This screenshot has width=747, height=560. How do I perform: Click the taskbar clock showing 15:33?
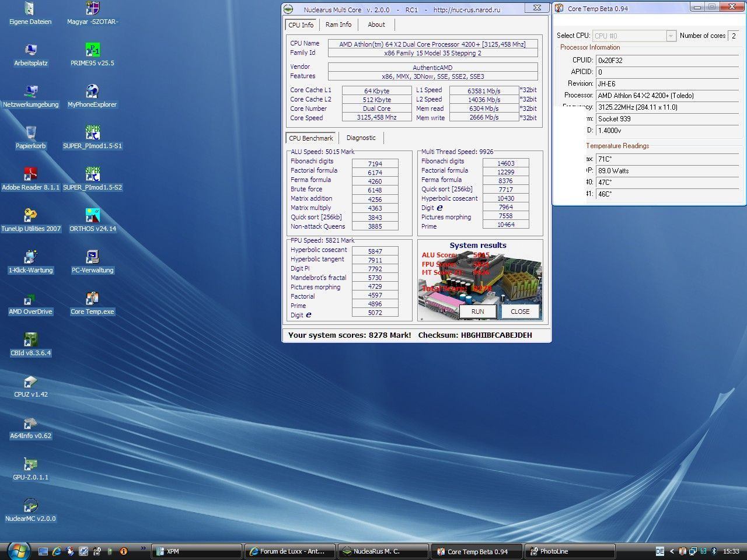click(x=731, y=551)
